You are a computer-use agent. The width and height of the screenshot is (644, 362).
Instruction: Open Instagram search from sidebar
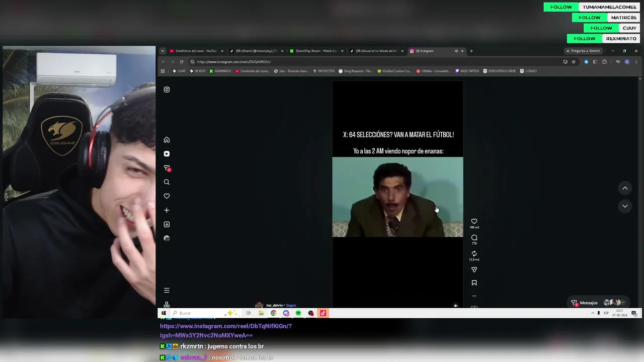point(167,182)
